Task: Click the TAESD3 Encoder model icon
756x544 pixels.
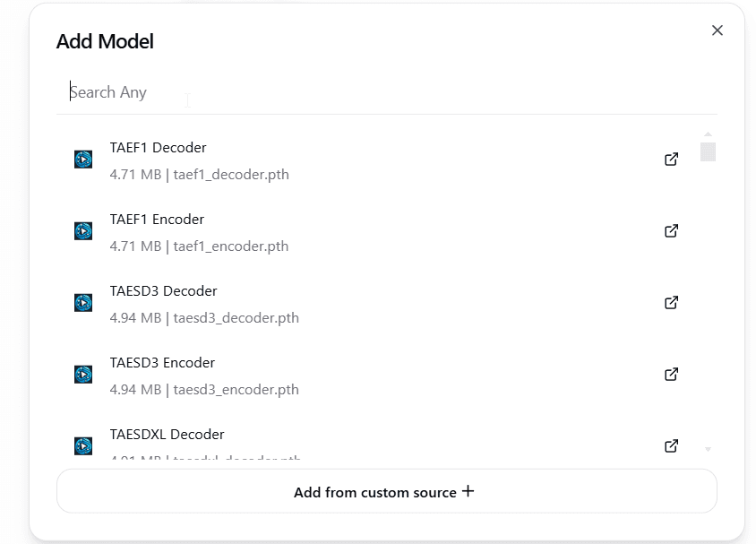Action: click(x=83, y=374)
